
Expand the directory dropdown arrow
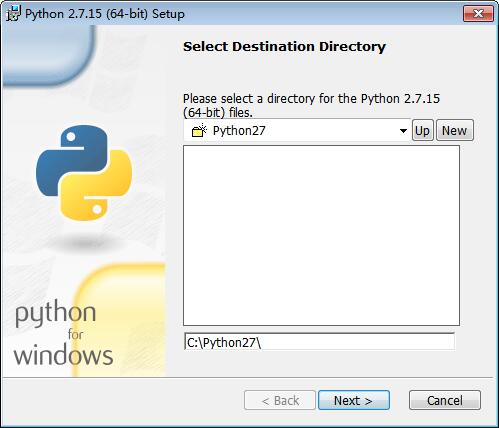coord(403,131)
